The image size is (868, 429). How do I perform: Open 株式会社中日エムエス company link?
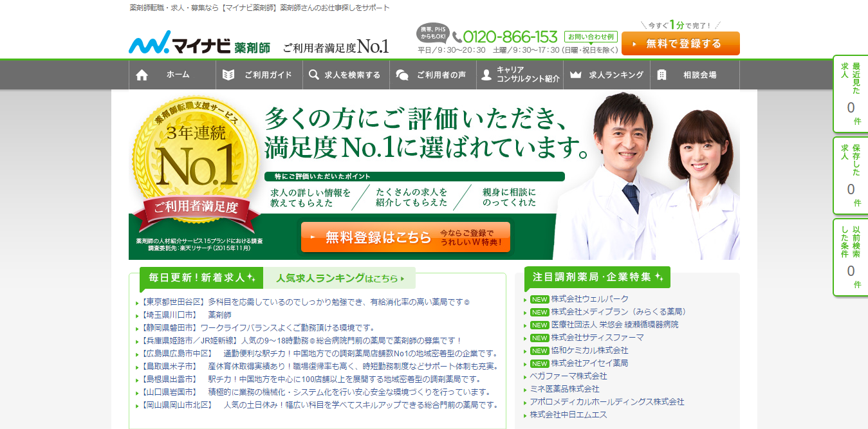point(569,415)
